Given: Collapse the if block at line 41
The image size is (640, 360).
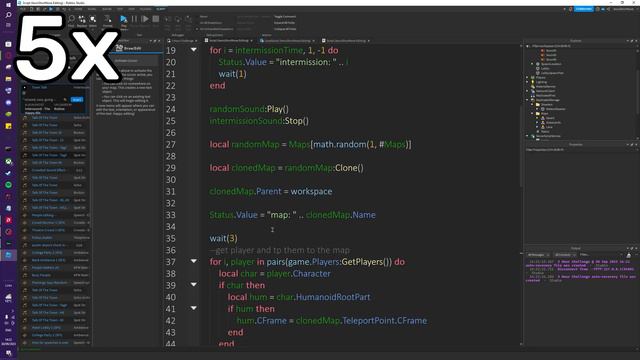Looking at the screenshot, I should coord(193,308).
